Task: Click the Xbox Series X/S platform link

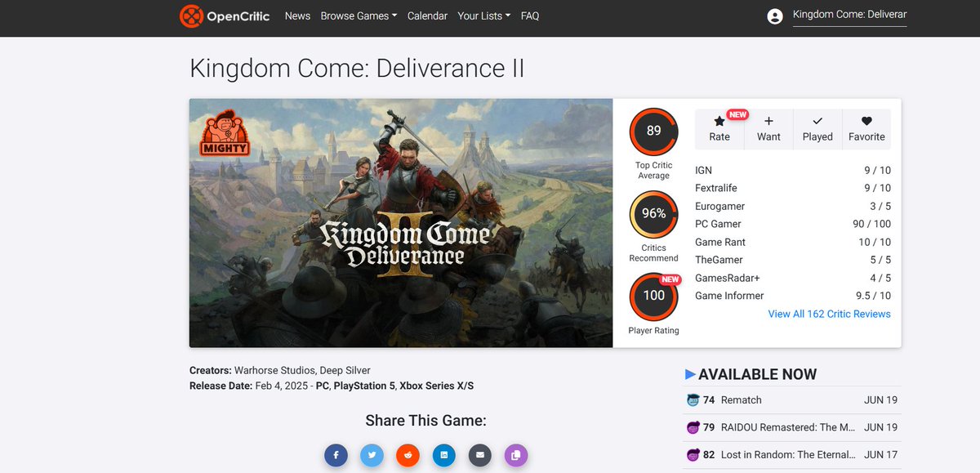Action: 436,386
